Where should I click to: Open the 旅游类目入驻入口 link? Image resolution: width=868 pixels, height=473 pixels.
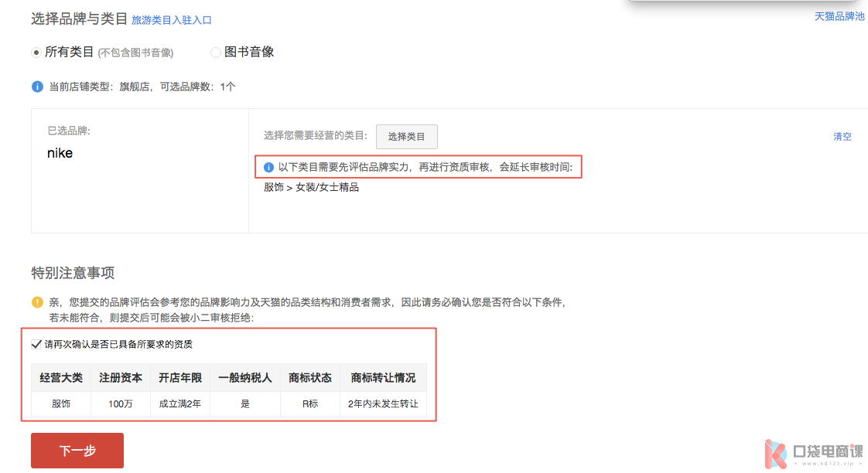click(x=171, y=20)
